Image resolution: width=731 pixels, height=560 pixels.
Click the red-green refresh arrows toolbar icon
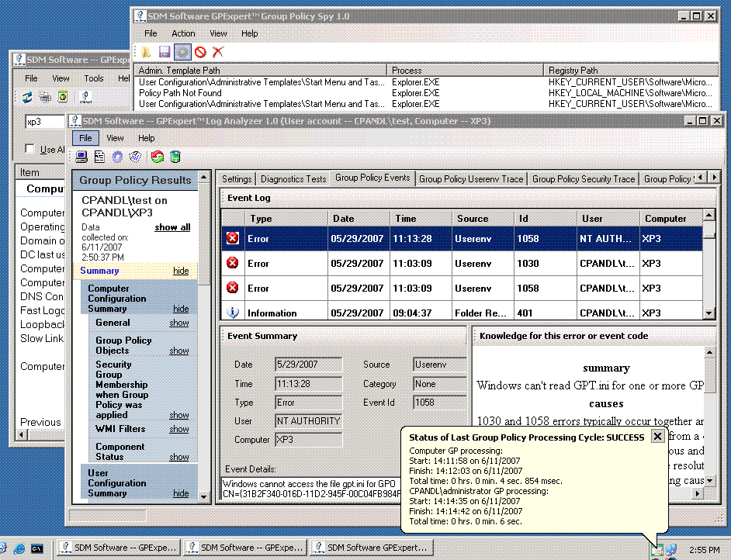(158, 157)
